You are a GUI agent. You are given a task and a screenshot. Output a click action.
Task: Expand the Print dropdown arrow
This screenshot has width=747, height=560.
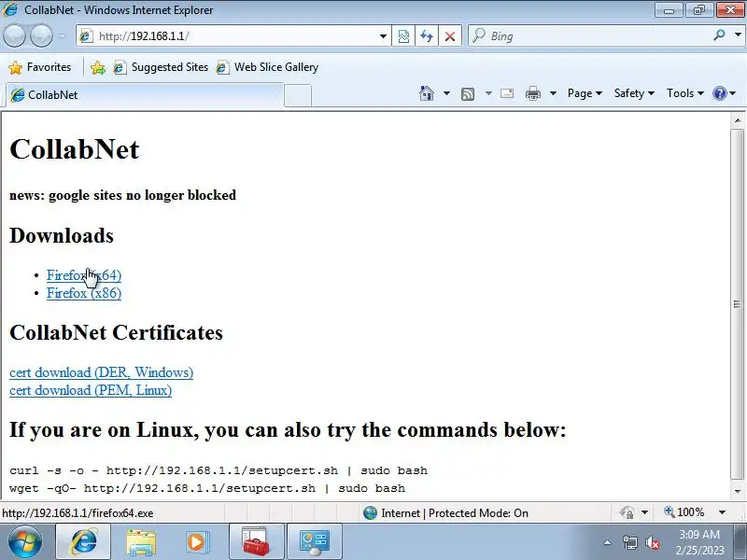point(553,93)
